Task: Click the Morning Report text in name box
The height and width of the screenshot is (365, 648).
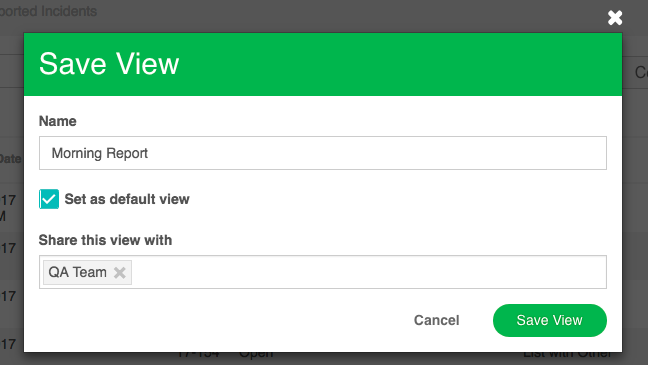Action: [100, 153]
